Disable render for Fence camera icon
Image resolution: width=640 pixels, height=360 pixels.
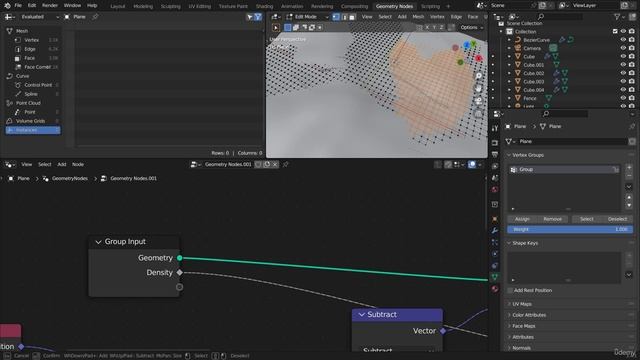(x=632, y=98)
